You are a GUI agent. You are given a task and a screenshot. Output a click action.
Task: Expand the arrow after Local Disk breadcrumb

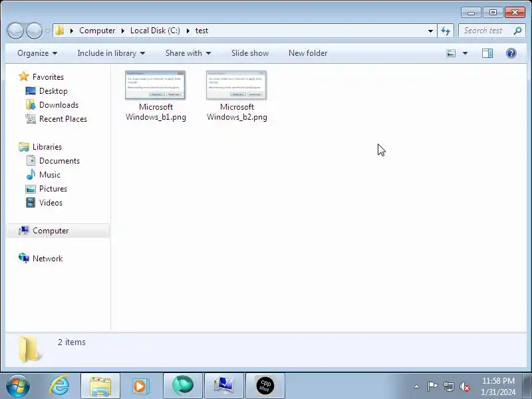pos(188,31)
